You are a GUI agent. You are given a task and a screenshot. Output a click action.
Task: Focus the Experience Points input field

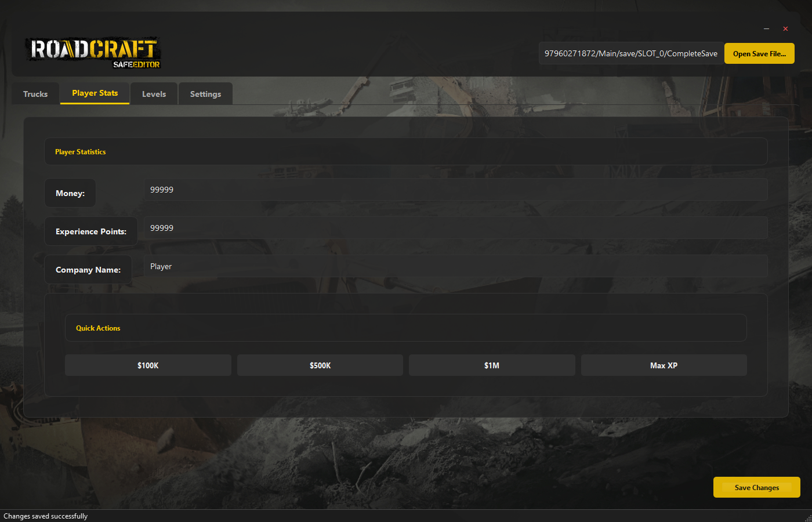[456, 228]
